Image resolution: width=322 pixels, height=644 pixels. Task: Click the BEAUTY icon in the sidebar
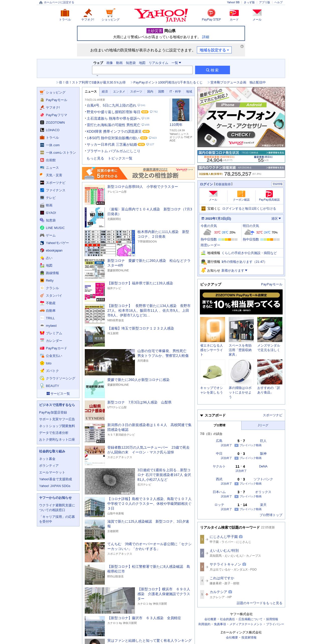click(42, 386)
